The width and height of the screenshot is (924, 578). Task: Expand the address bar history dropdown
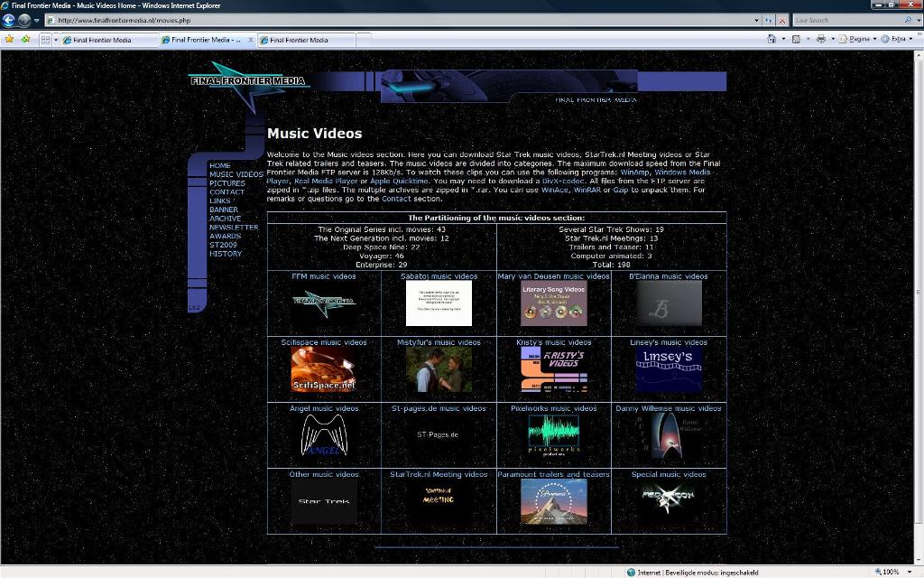tap(757, 20)
